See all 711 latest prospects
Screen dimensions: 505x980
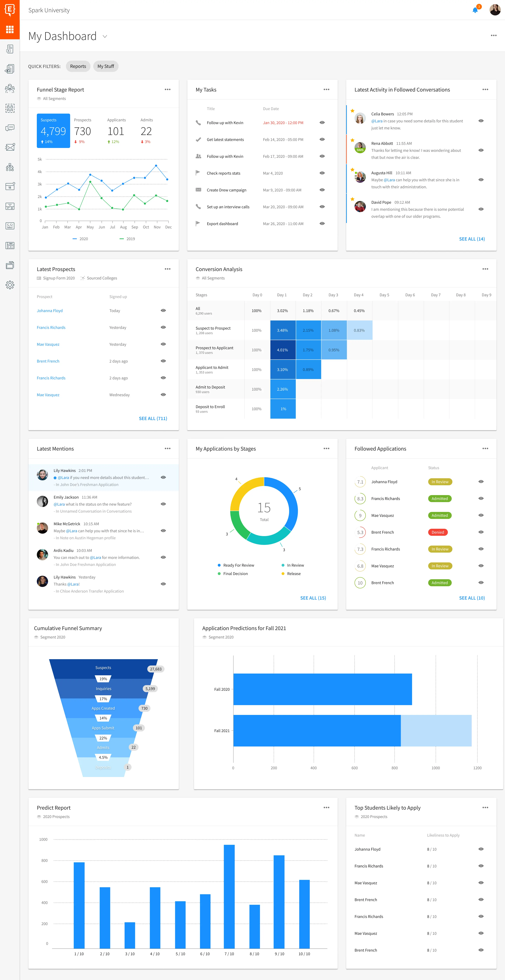click(x=153, y=418)
